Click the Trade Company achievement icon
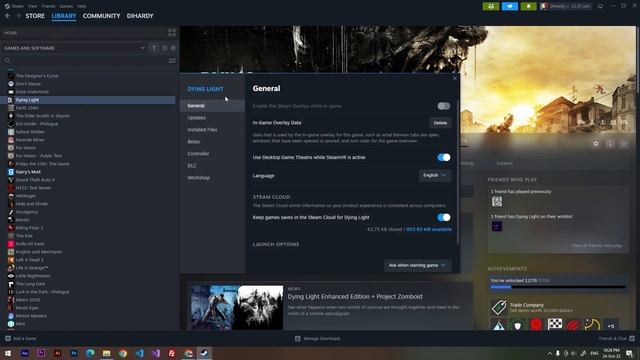Image resolution: width=640 pixels, height=360 pixels. [x=498, y=307]
